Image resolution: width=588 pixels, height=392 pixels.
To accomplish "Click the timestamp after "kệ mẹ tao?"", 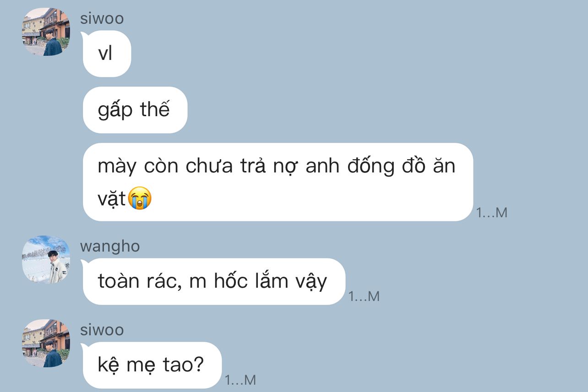I will (240, 380).
